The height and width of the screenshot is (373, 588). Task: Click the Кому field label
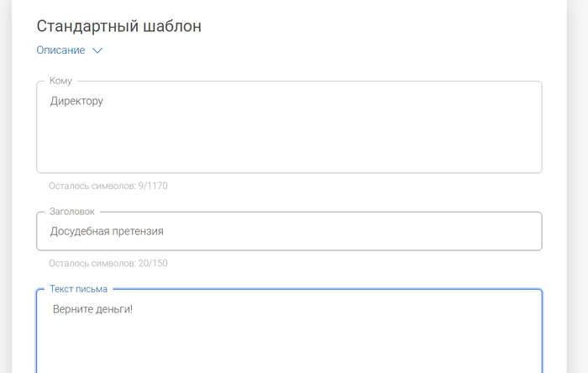(x=60, y=81)
